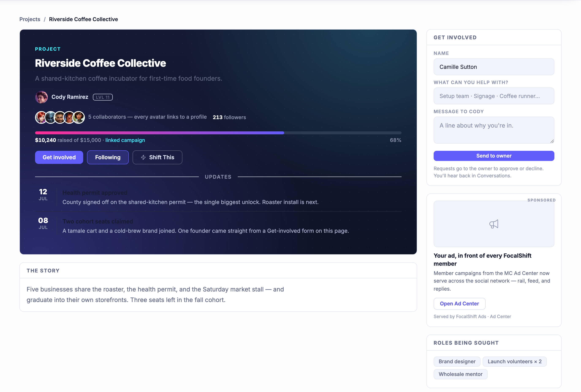The width and height of the screenshot is (581, 392).
Task: Click the 'What can you help with?' field
Action: click(494, 96)
